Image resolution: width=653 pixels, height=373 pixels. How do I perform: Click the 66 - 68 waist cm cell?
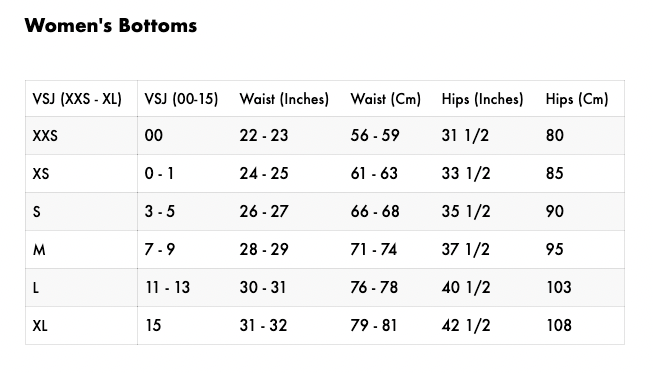pyautogui.click(x=375, y=211)
